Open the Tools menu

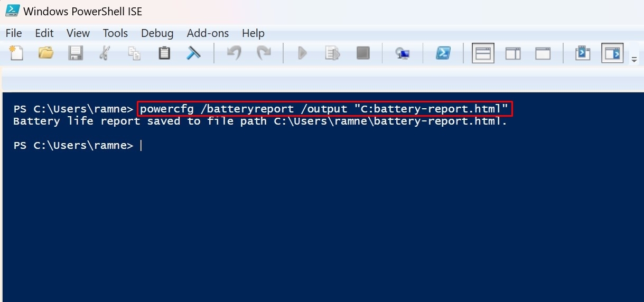coord(115,33)
